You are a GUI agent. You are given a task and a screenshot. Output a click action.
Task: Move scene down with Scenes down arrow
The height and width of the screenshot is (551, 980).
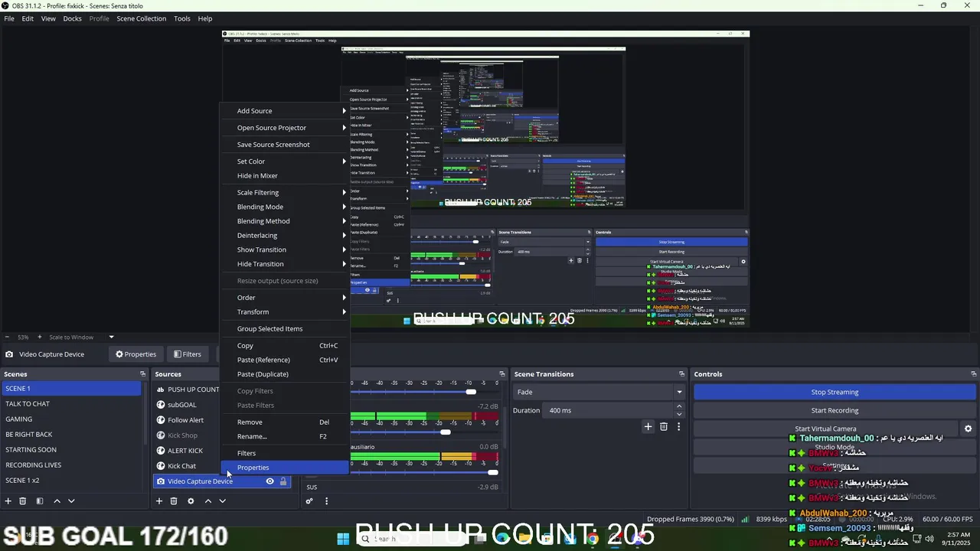coord(71,501)
